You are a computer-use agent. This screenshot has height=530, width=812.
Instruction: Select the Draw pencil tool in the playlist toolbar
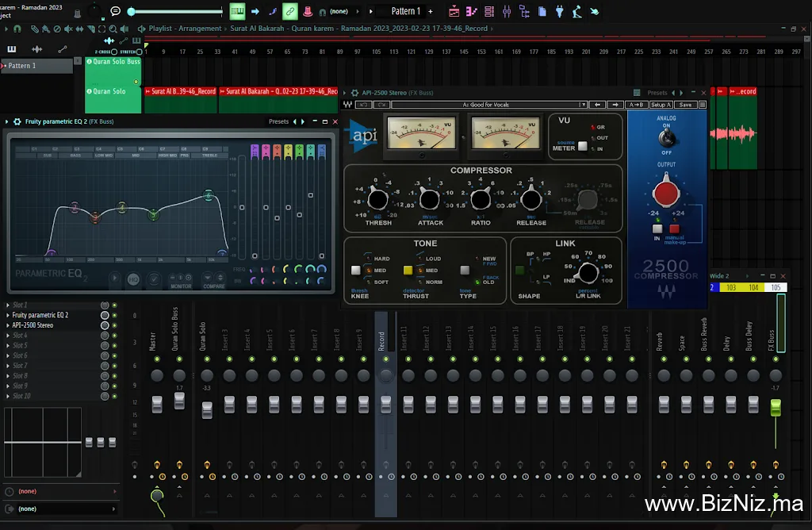35,29
